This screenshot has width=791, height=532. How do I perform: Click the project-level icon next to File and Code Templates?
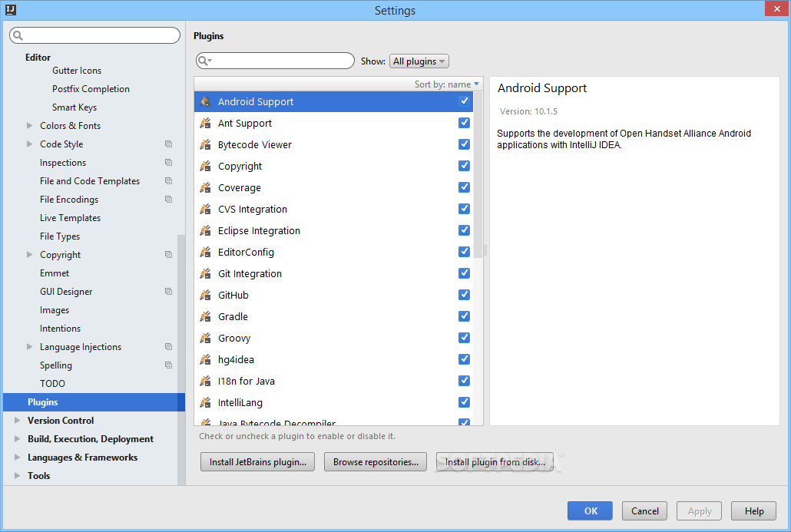168,181
